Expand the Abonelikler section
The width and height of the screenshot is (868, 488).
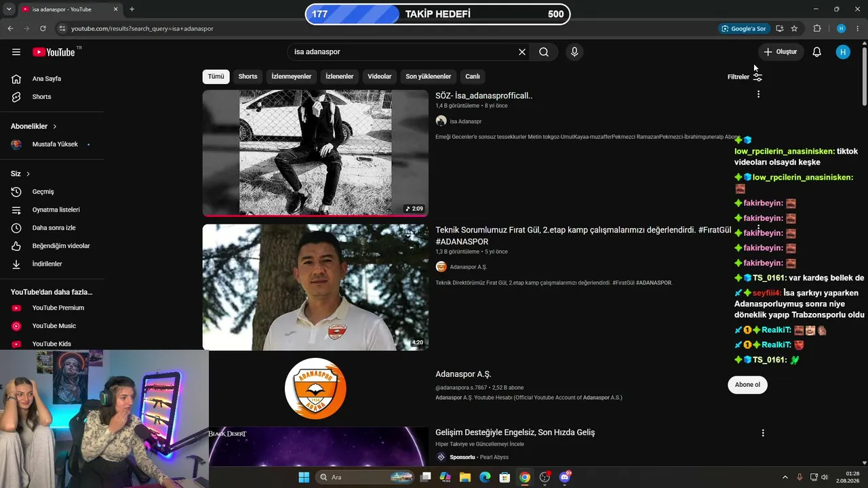coord(34,126)
